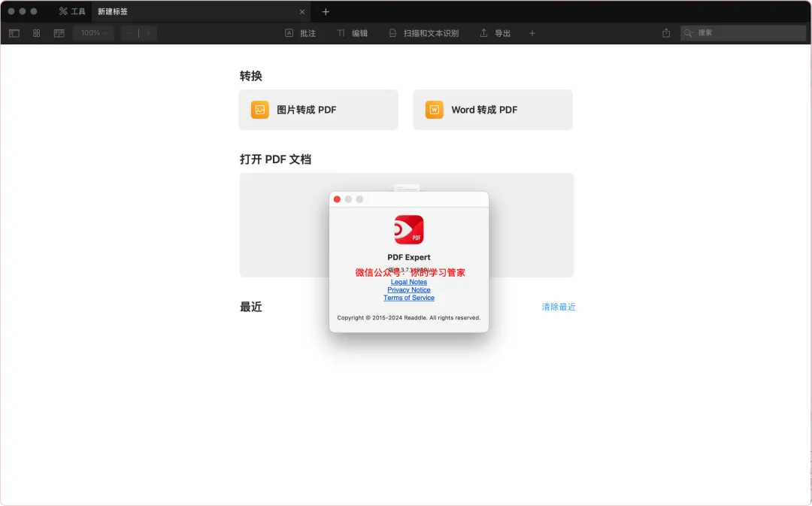The image size is (812, 506).
Task: Open Privacy Notice link
Action: point(408,289)
